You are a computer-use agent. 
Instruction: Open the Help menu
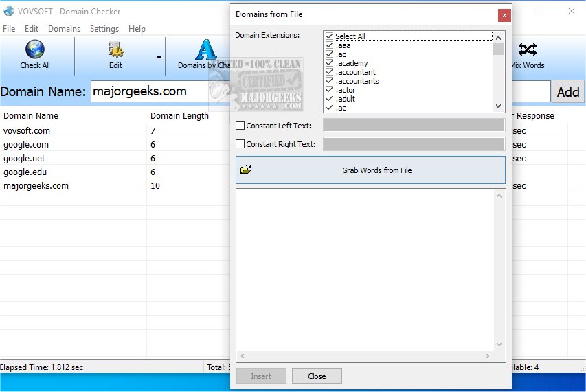pyautogui.click(x=137, y=29)
